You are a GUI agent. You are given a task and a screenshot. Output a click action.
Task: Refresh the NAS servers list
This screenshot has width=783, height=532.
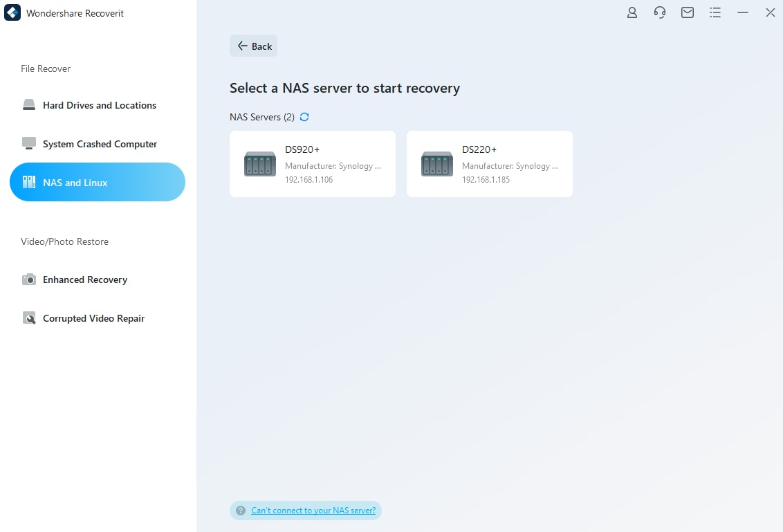pos(304,117)
